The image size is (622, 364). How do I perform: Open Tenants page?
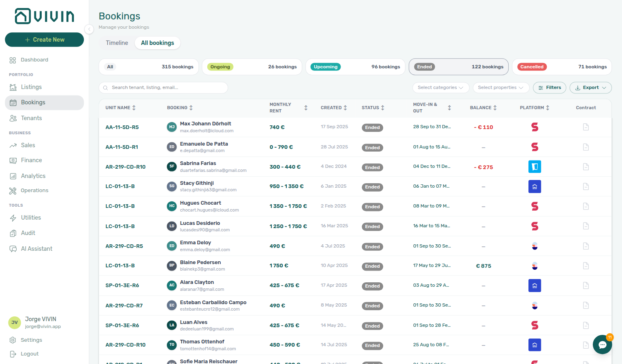pos(45,118)
